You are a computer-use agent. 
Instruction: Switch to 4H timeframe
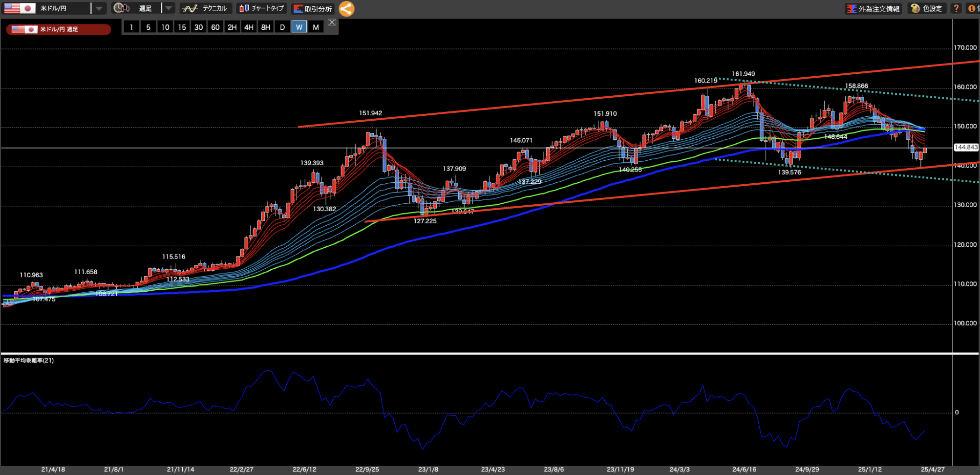click(x=249, y=27)
